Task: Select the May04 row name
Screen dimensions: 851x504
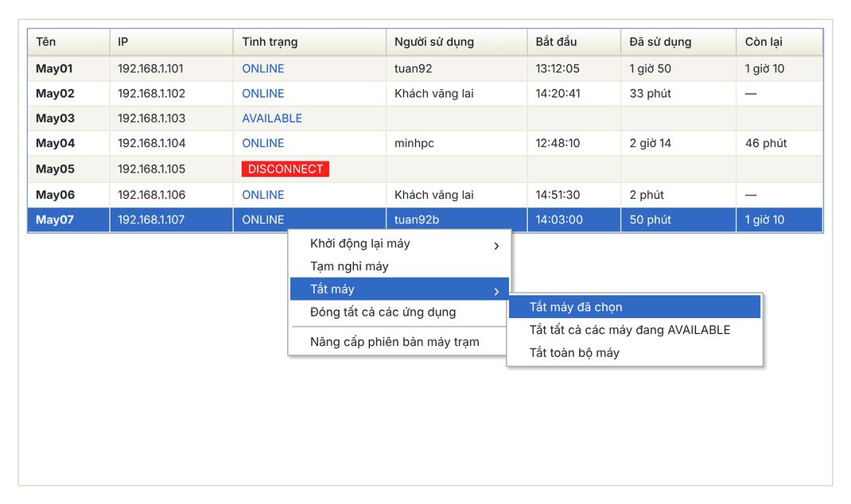Action: click(56, 144)
